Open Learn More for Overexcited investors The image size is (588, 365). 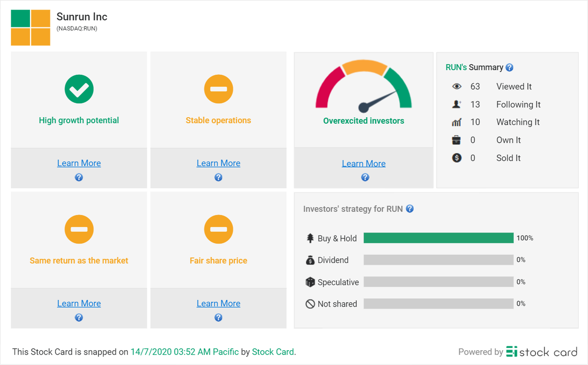pyautogui.click(x=364, y=163)
